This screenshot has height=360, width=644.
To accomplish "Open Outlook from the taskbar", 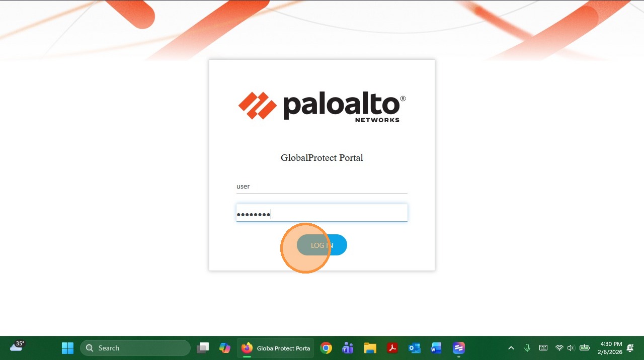I will tap(415, 348).
